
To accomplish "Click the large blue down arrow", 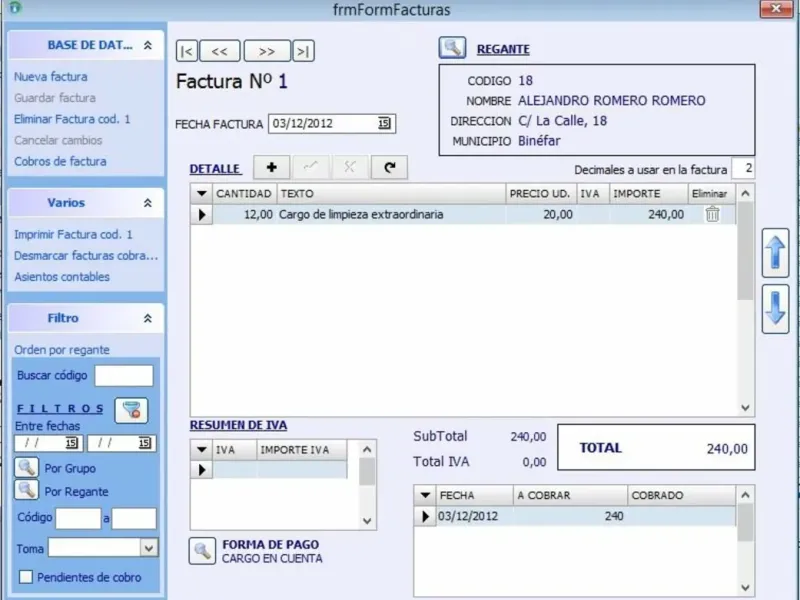I will (x=775, y=309).
